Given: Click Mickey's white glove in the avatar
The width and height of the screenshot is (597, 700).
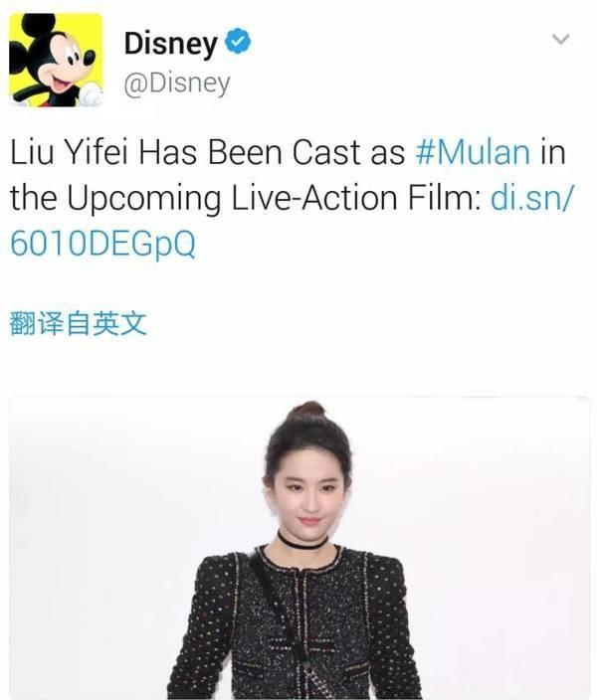Looking at the screenshot, I should pyautogui.click(x=91, y=94).
